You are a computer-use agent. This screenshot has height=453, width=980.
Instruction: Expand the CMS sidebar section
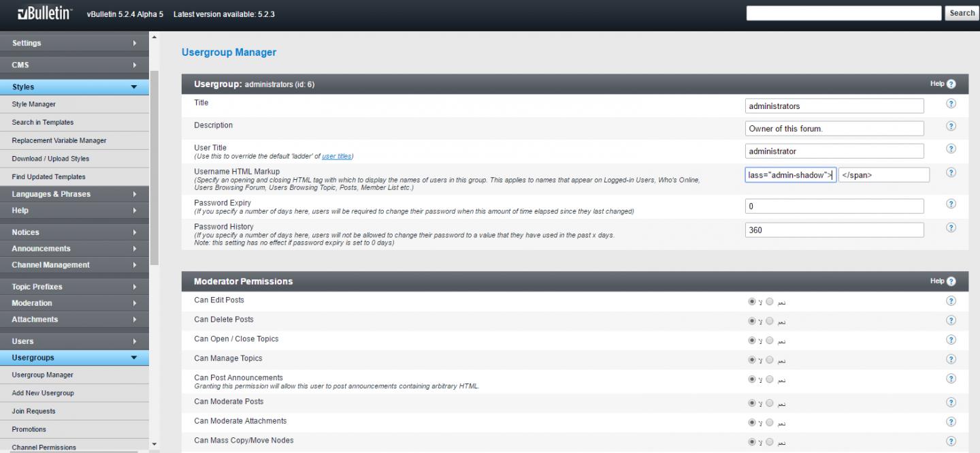(x=74, y=65)
